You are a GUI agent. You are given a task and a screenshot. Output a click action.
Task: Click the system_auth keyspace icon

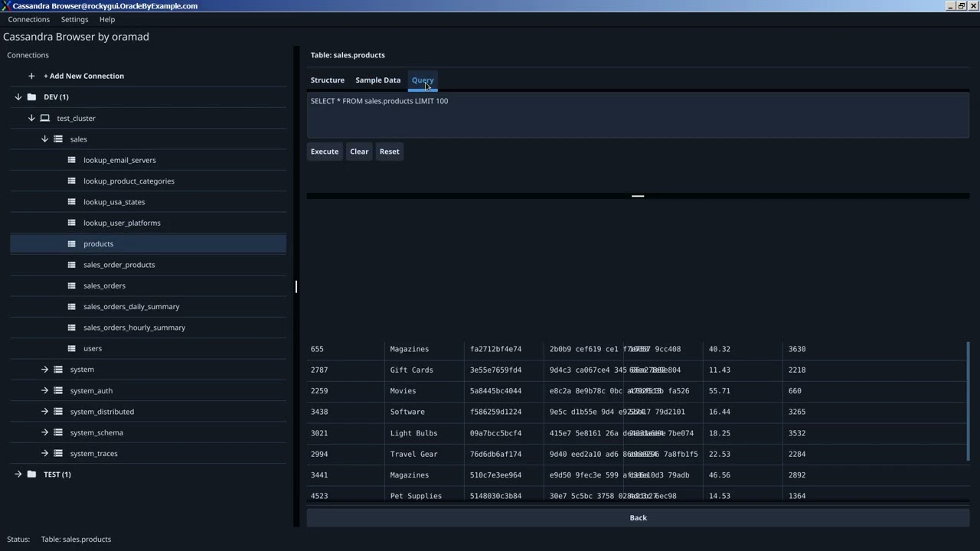click(58, 390)
